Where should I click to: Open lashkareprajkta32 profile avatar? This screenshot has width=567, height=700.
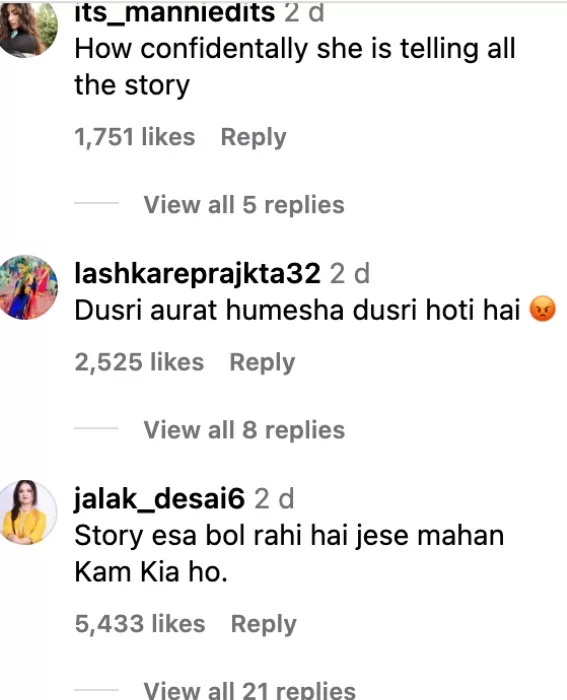click(28, 288)
